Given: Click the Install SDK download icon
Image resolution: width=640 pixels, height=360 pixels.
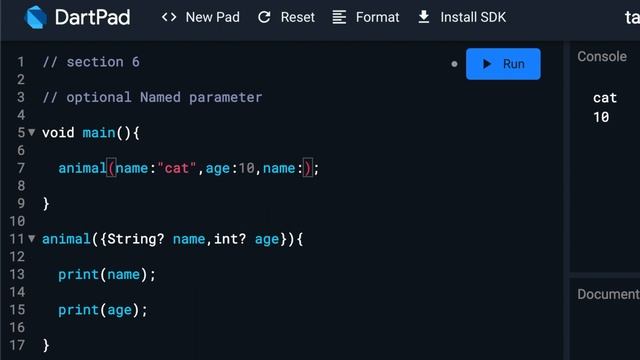Looking at the screenshot, I should [x=424, y=17].
